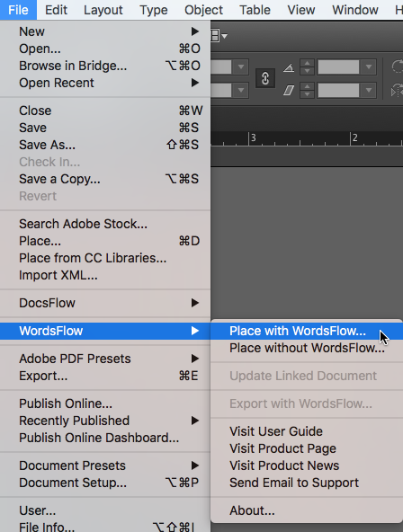Open the View menu
Screen dimensions: 403x532
coord(301,10)
